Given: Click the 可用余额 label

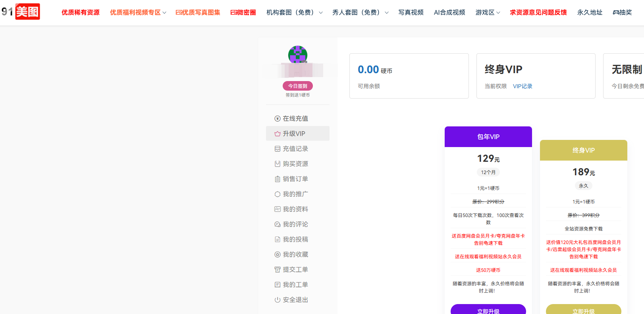Looking at the screenshot, I should tap(369, 86).
